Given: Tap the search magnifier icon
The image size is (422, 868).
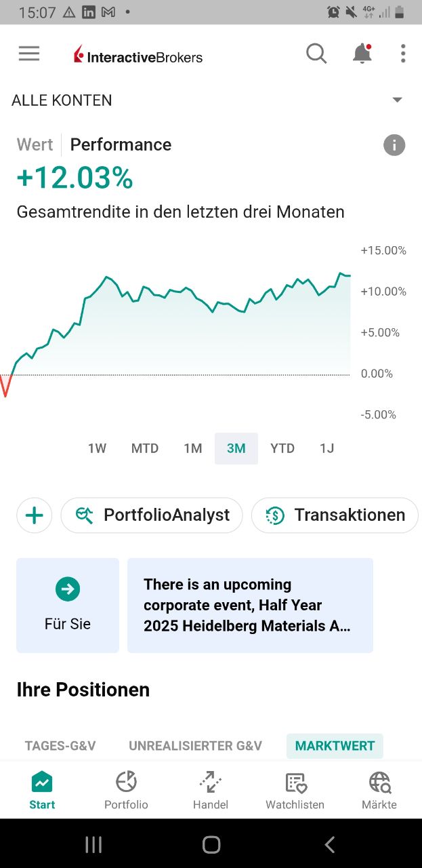Looking at the screenshot, I should (316, 54).
